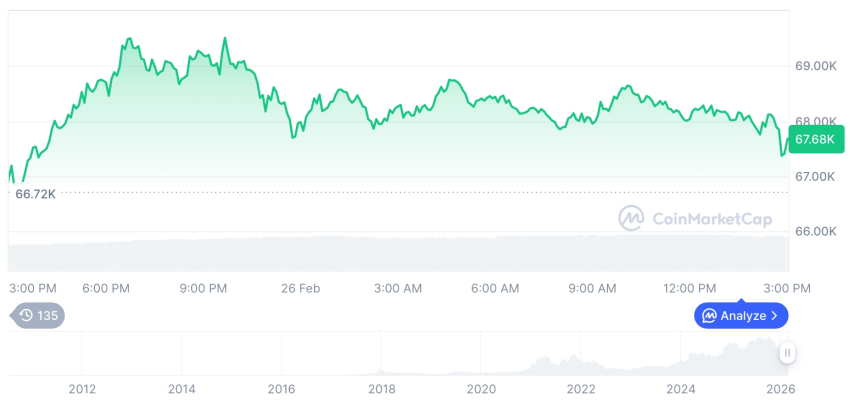Image resolution: width=860 pixels, height=401 pixels.
Task: Click the clock icon in the 135 badge
Action: (26, 316)
